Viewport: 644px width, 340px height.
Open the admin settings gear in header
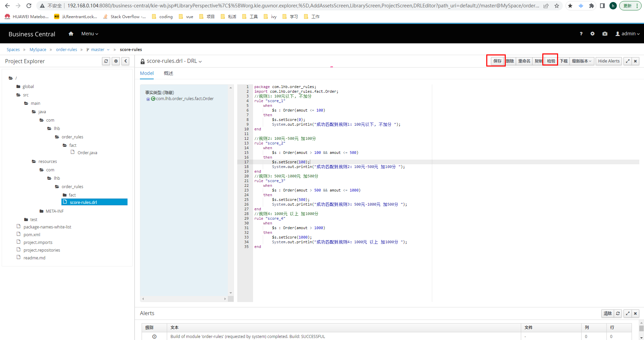click(592, 34)
